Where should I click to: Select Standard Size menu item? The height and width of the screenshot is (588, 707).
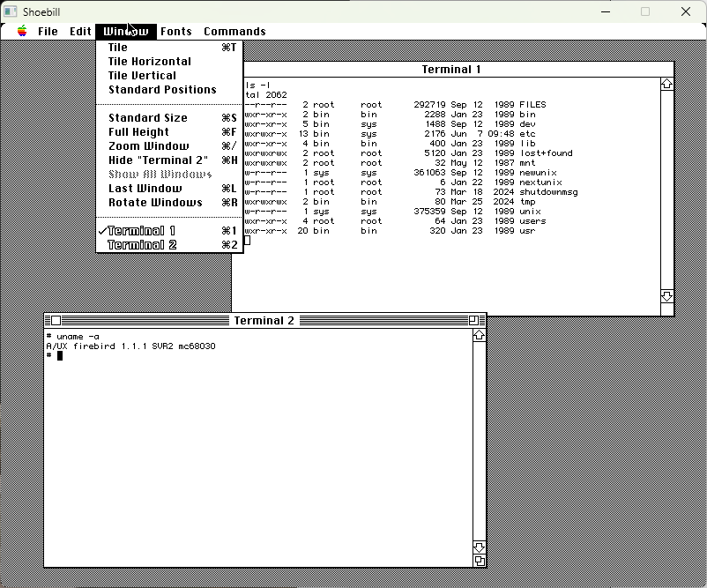point(169,118)
